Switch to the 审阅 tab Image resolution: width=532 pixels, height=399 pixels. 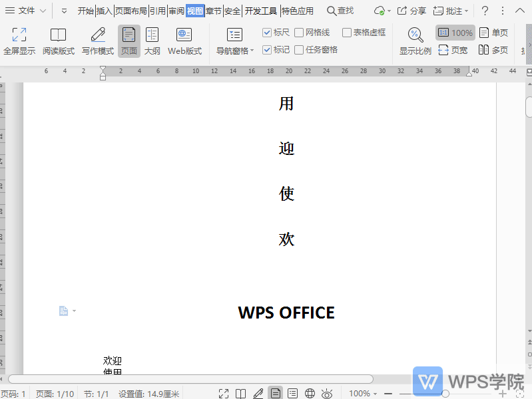click(x=176, y=11)
